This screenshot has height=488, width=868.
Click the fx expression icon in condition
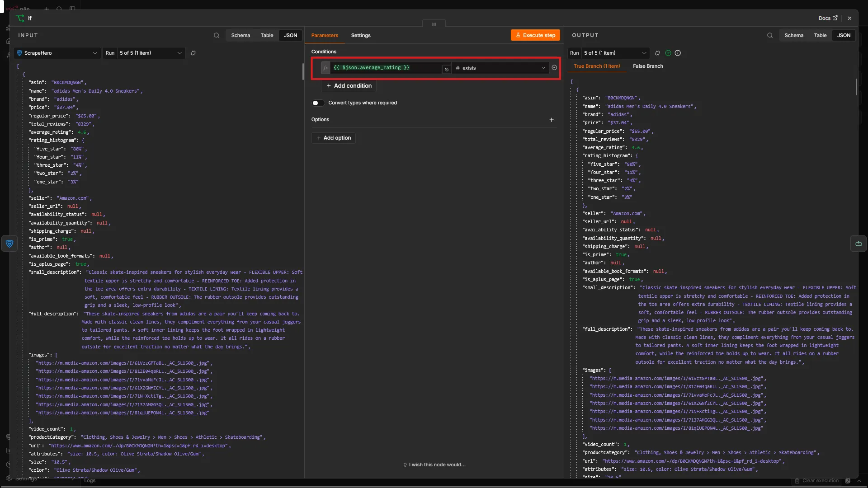325,68
